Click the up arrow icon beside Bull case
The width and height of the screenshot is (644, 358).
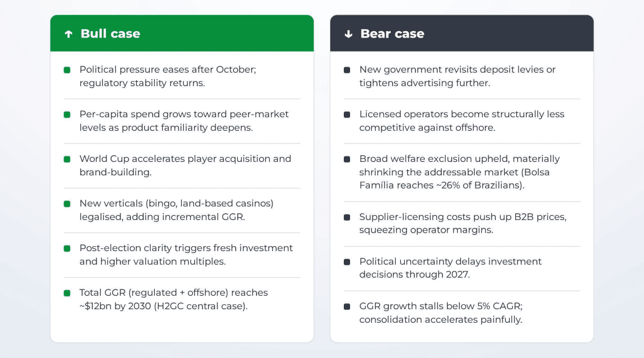coord(68,34)
